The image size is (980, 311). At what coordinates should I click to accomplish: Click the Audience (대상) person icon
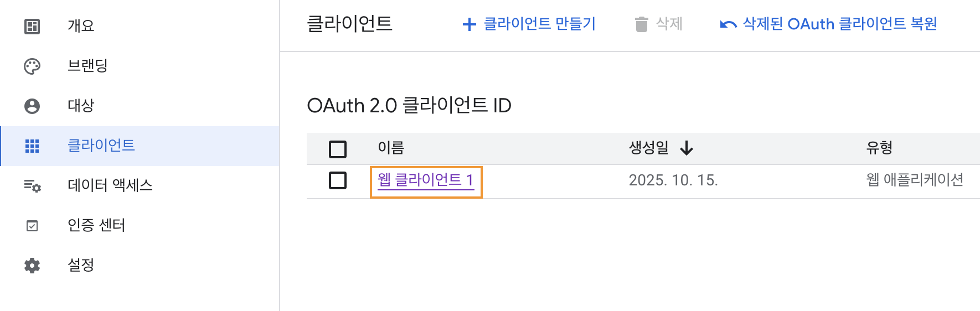pyautogui.click(x=32, y=106)
